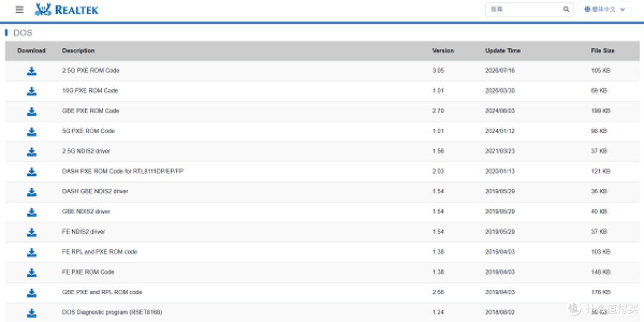Download DOS Diagnostic program (RSET8168)

32,312
